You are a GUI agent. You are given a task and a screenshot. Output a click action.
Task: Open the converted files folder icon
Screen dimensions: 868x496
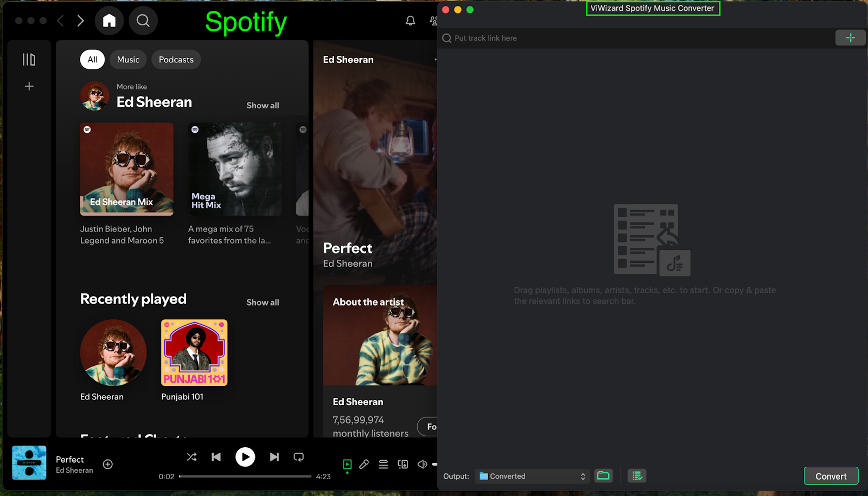[x=603, y=476]
